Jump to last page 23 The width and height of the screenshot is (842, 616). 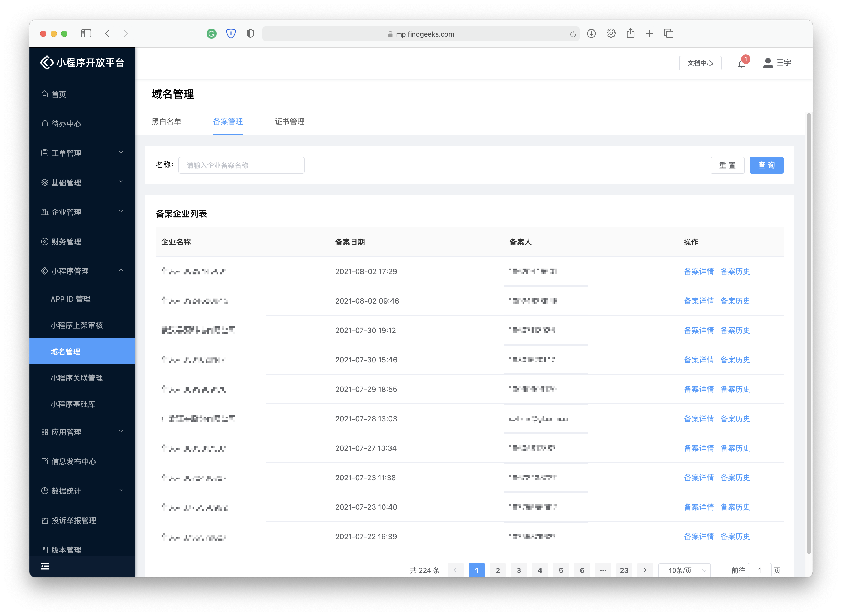[624, 570]
